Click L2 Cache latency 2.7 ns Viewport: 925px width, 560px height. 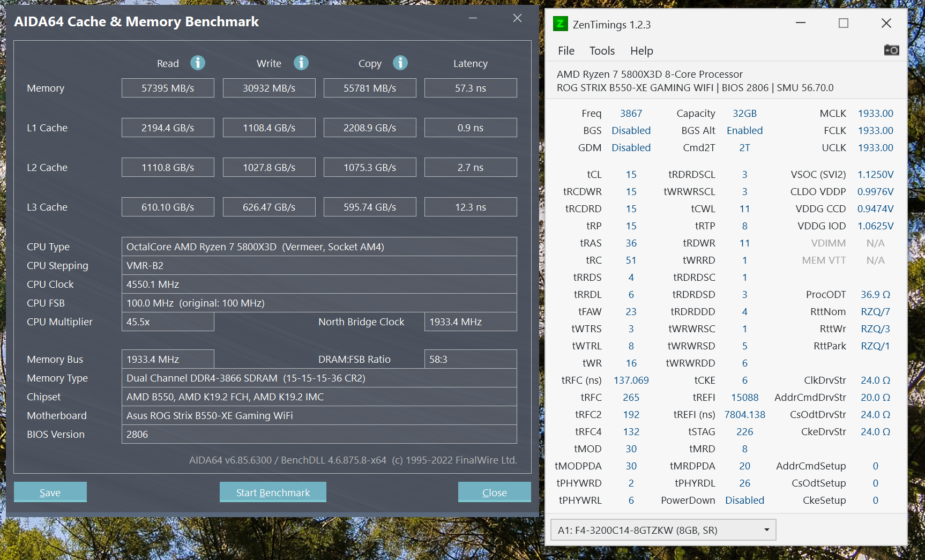click(x=471, y=167)
